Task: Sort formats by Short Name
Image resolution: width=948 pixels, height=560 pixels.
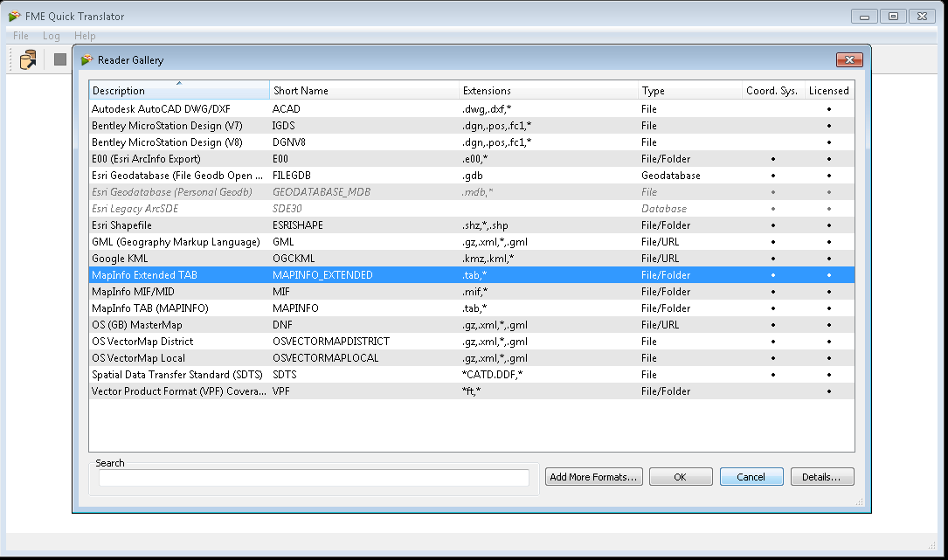Action: pos(297,90)
